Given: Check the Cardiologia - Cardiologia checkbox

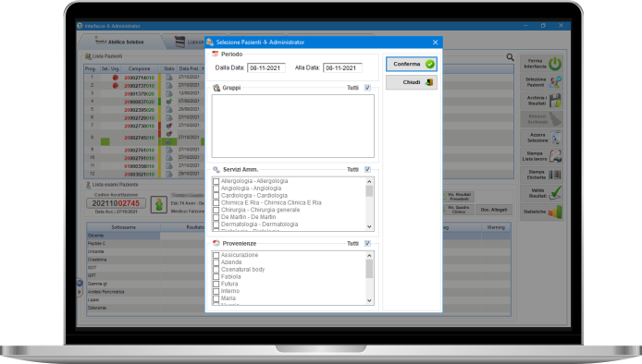Looking at the screenshot, I should tap(216, 196).
